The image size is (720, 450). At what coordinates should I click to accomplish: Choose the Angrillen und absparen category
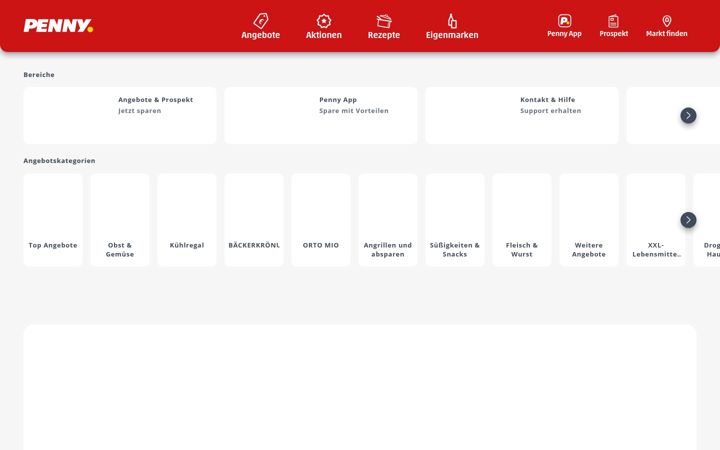388,220
